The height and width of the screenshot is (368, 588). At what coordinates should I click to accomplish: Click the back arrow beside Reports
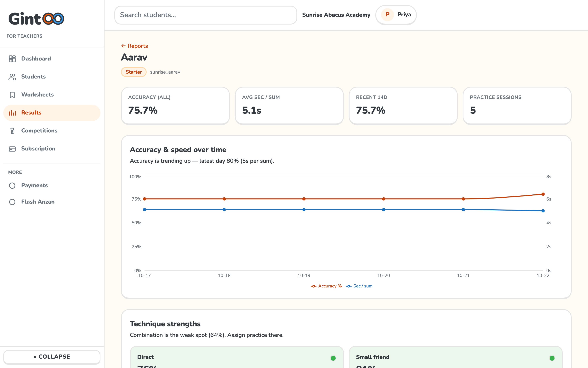[124, 46]
